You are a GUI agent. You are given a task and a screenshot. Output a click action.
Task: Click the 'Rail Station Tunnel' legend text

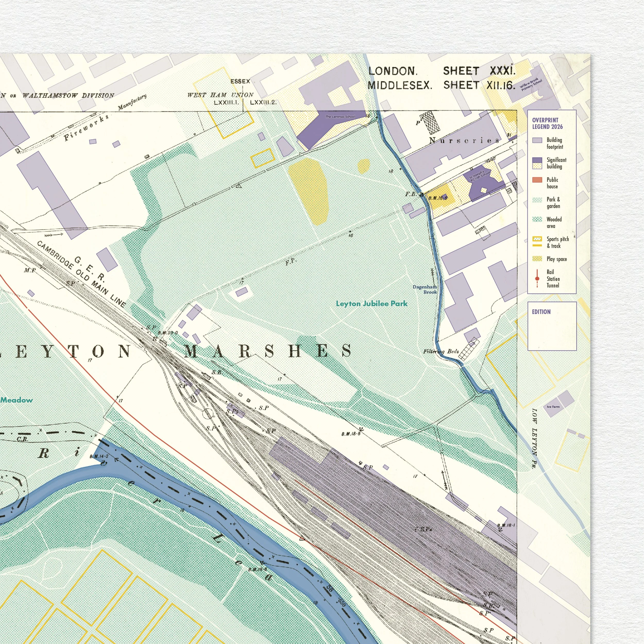tap(553, 279)
